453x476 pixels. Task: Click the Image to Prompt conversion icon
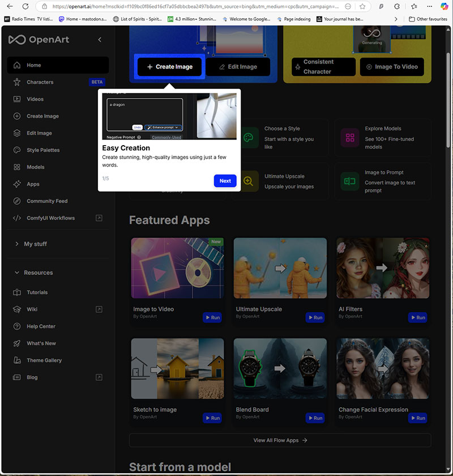coord(349,181)
